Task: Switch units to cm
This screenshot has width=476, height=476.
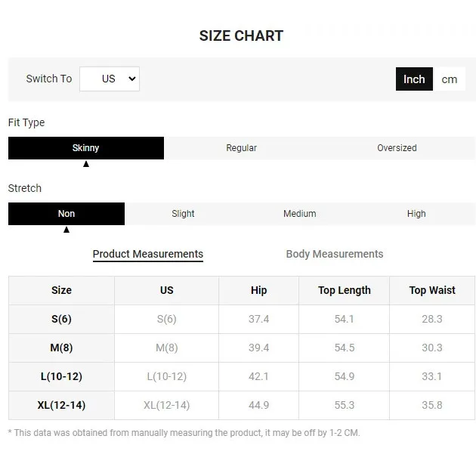Action: pos(450,79)
